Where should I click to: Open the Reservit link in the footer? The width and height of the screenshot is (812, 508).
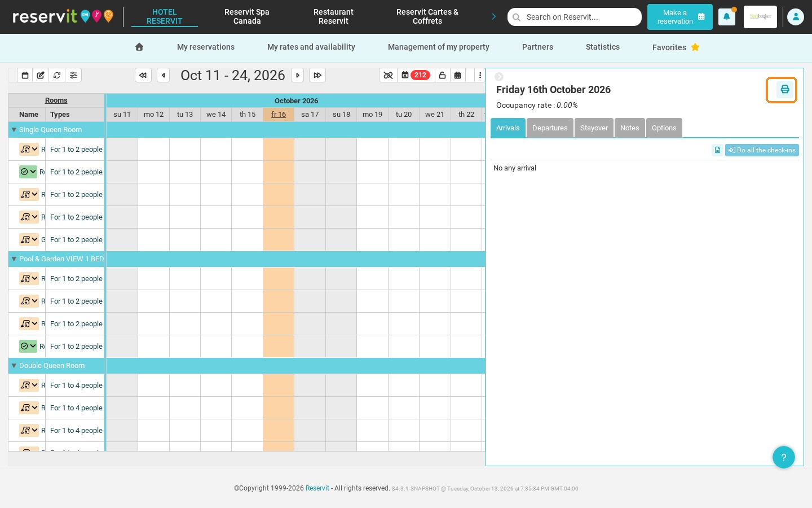coord(317,488)
